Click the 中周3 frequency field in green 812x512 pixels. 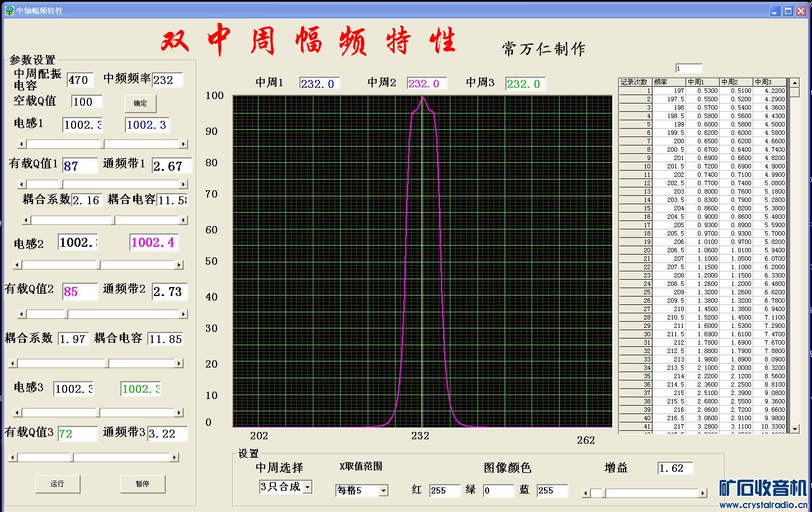[x=525, y=84]
